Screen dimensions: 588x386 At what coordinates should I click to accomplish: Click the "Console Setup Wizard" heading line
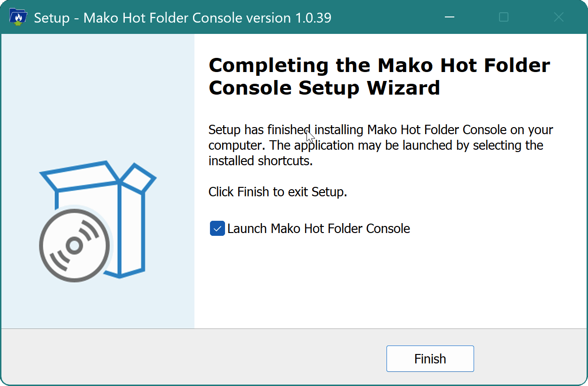(x=324, y=88)
